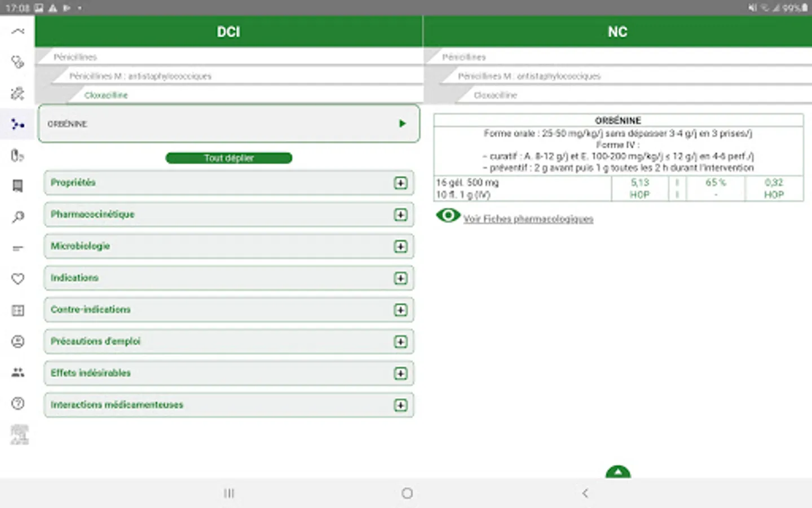Click the '16 gél. 500 mg' table cell
This screenshot has height=508, width=812.
click(x=467, y=182)
